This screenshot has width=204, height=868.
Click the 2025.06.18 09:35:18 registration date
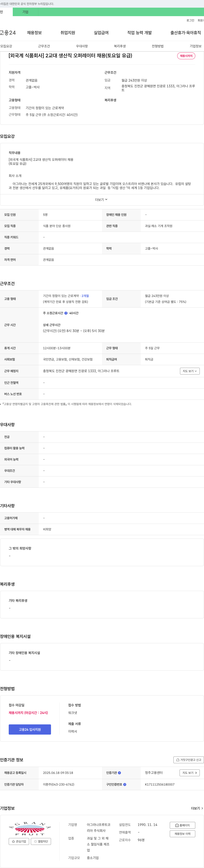58,773
